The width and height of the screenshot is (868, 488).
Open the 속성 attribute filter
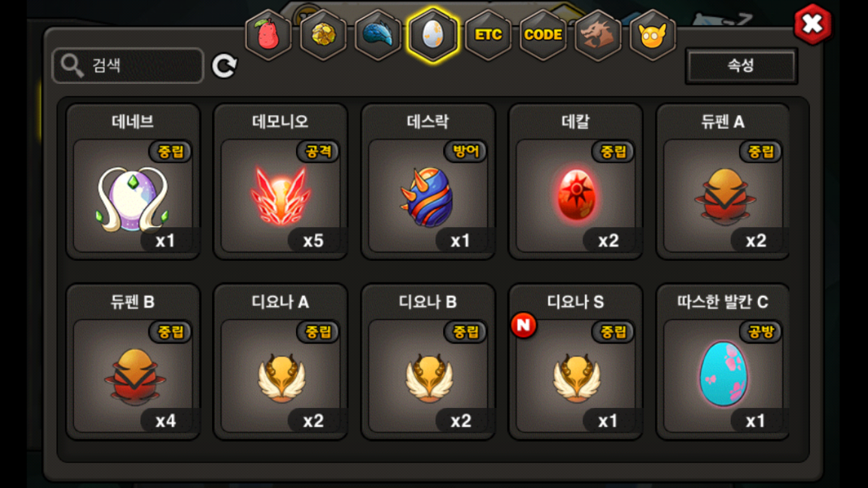coord(741,66)
